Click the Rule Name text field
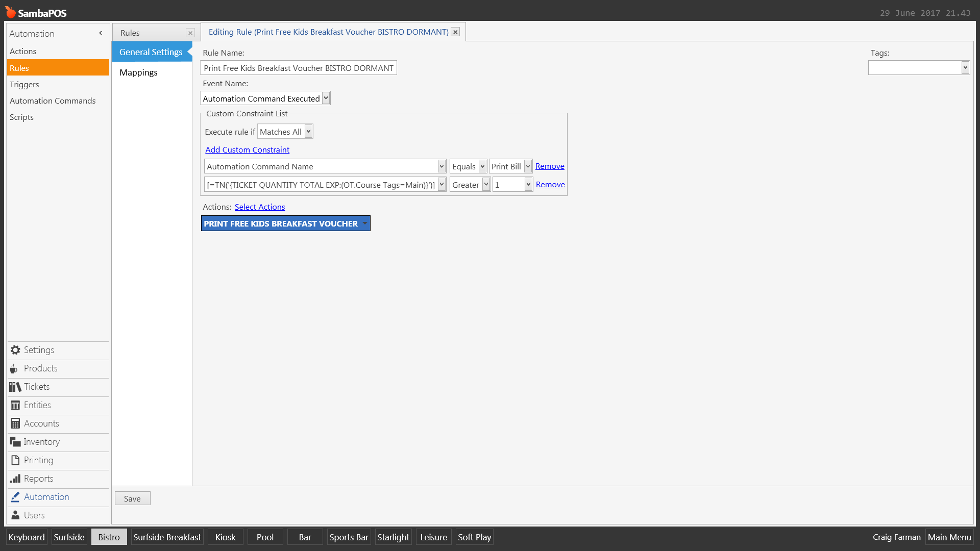Image resolution: width=980 pixels, height=551 pixels. tap(299, 68)
